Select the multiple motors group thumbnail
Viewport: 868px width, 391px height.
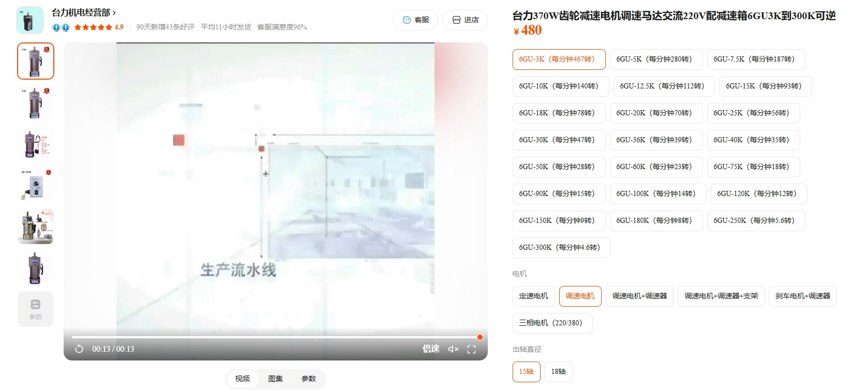point(36,227)
